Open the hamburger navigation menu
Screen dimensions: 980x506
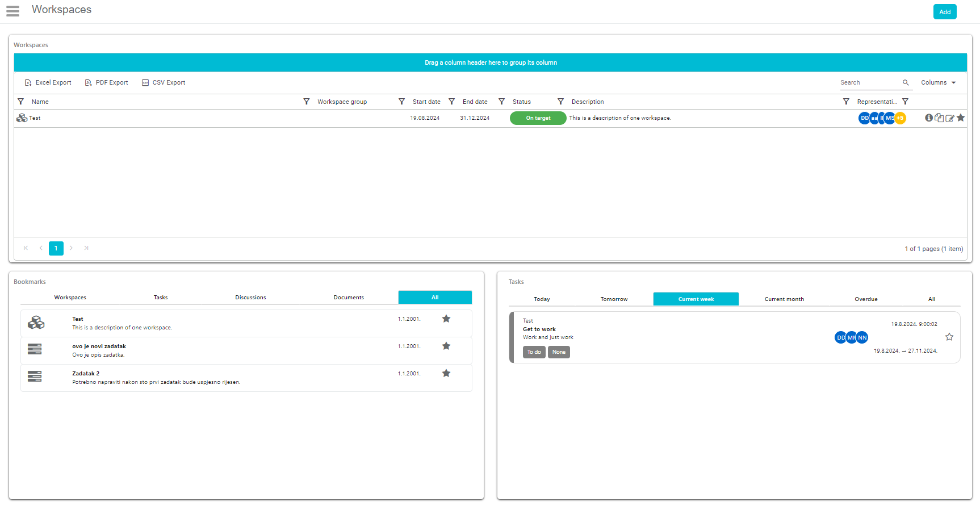12,11
